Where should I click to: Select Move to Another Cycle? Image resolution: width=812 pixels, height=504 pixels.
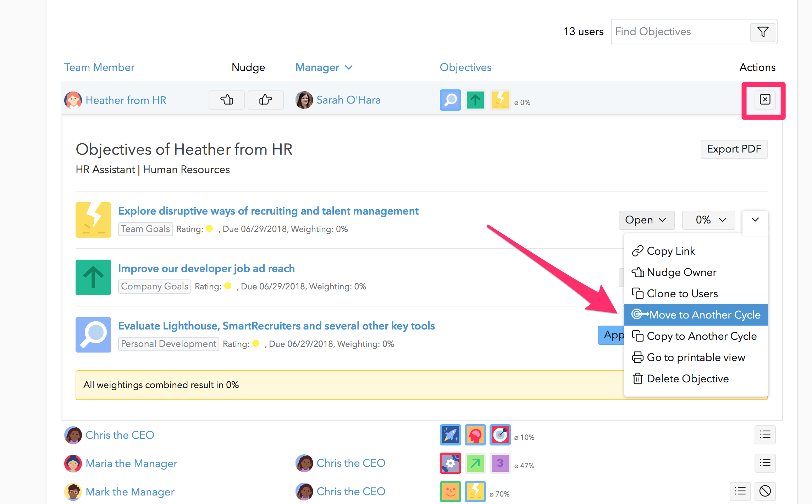(696, 315)
